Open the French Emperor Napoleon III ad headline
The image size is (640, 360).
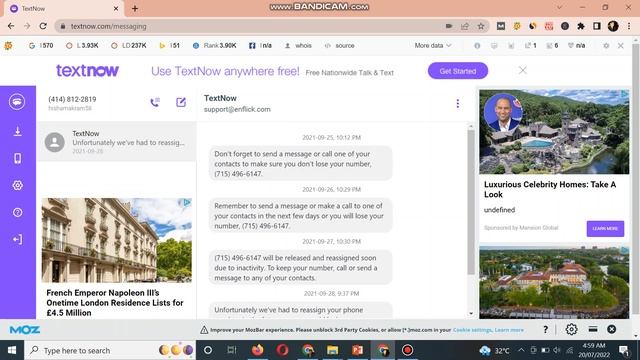click(115, 303)
